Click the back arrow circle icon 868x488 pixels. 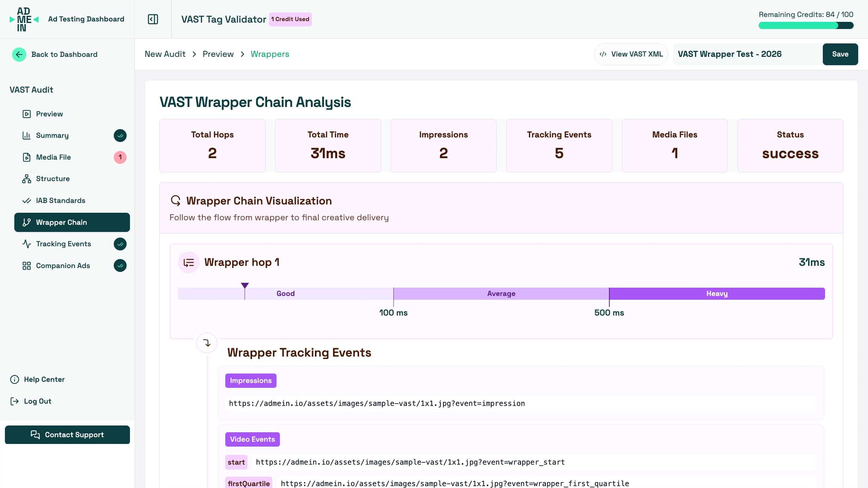pos(19,54)
